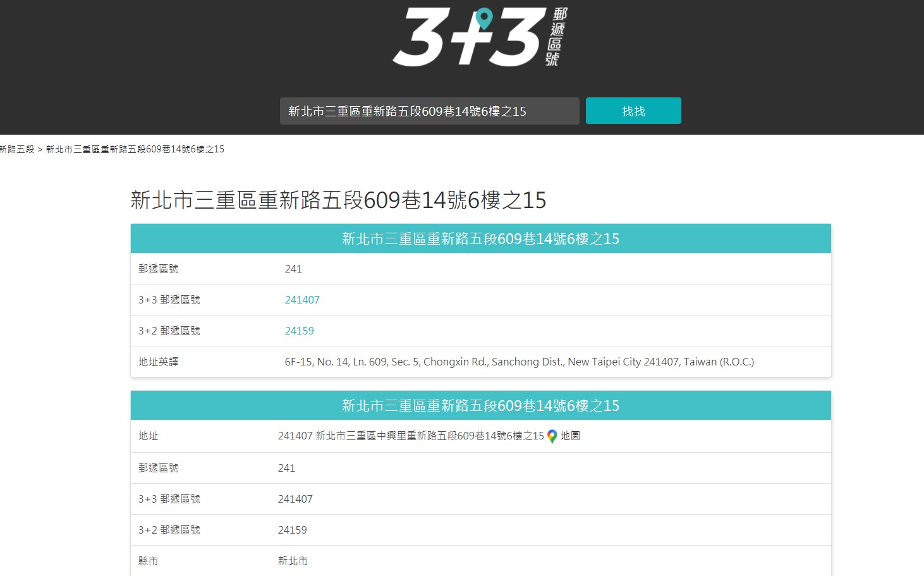Click the 新北市 county value

(293, 561)
